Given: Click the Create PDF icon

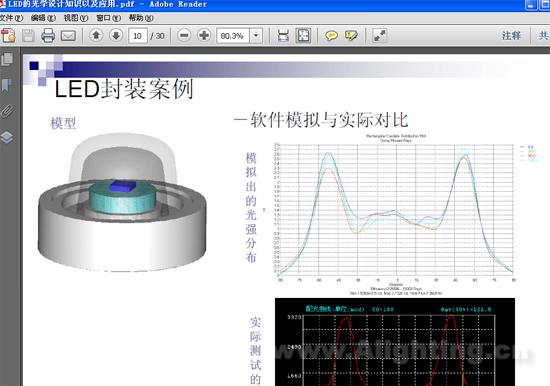Looking at the screenshot, I should [x=8, y=35].
